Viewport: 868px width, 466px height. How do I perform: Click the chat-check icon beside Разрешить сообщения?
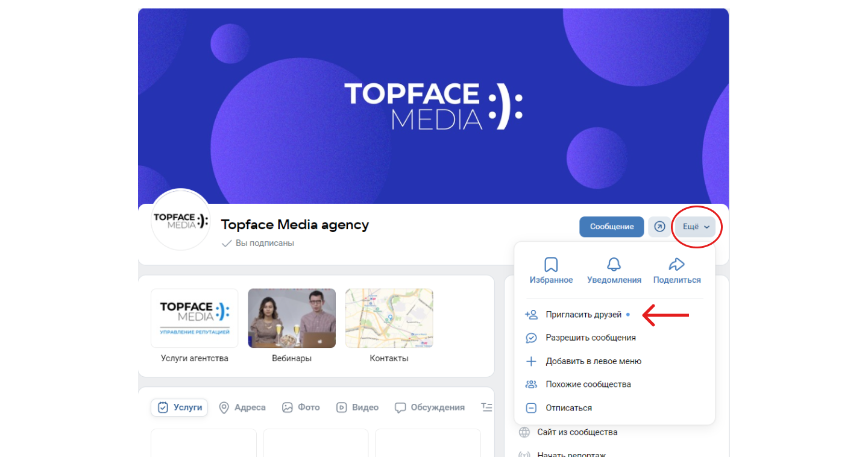pos(531,338)
